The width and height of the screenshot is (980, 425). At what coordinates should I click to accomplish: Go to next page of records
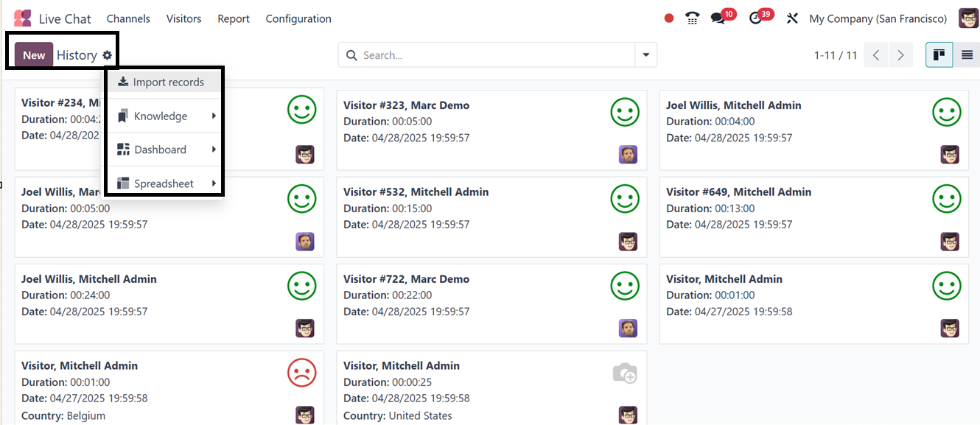pos(900,55)
